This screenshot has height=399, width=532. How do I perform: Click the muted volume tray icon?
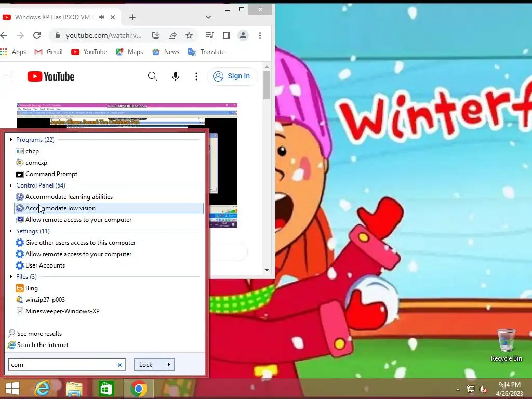(x=483, y=389)
